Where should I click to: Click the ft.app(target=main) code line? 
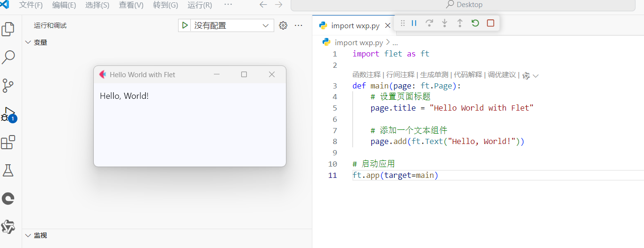point(395,176)
